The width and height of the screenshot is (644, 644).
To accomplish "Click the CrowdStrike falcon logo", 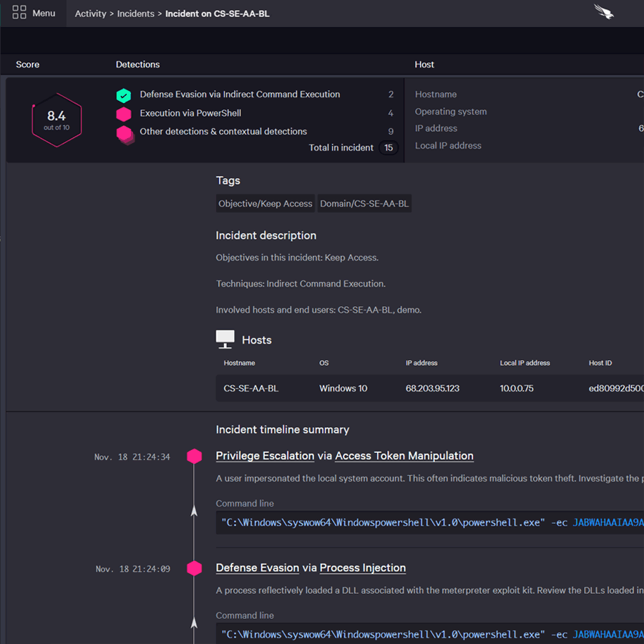I will 604,12.
